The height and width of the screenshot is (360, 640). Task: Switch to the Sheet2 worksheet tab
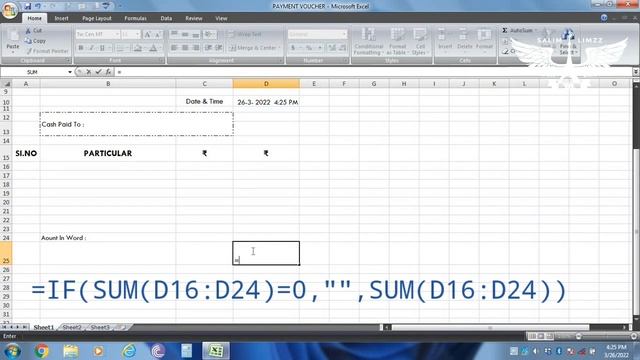pos(72,327)
